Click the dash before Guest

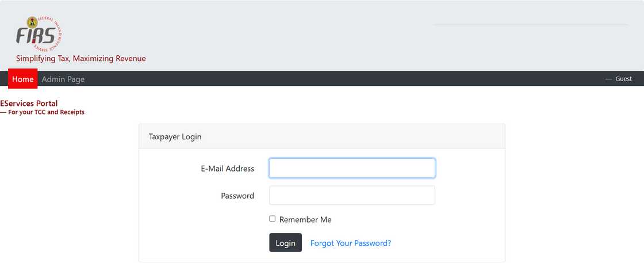[608, 79]
